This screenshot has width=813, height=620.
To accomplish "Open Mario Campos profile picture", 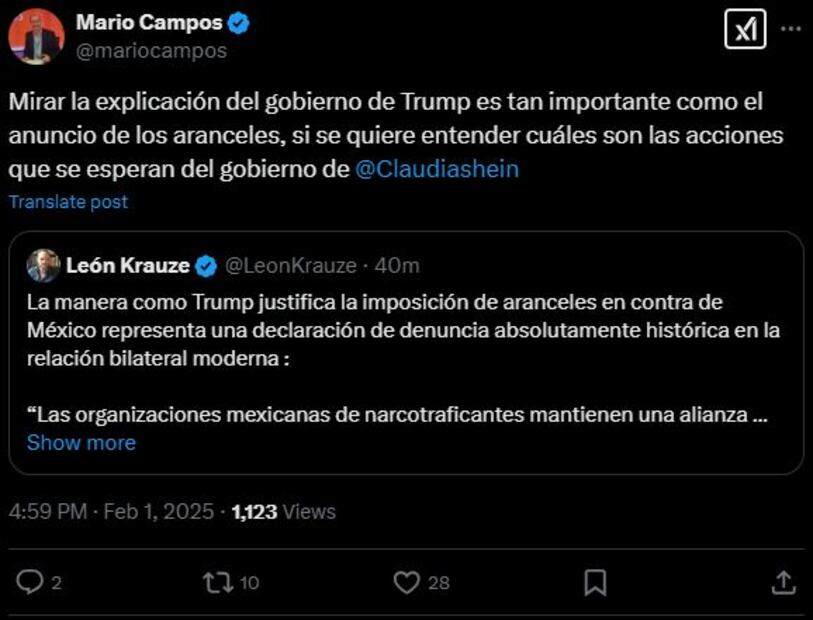I will click(37, 37).
